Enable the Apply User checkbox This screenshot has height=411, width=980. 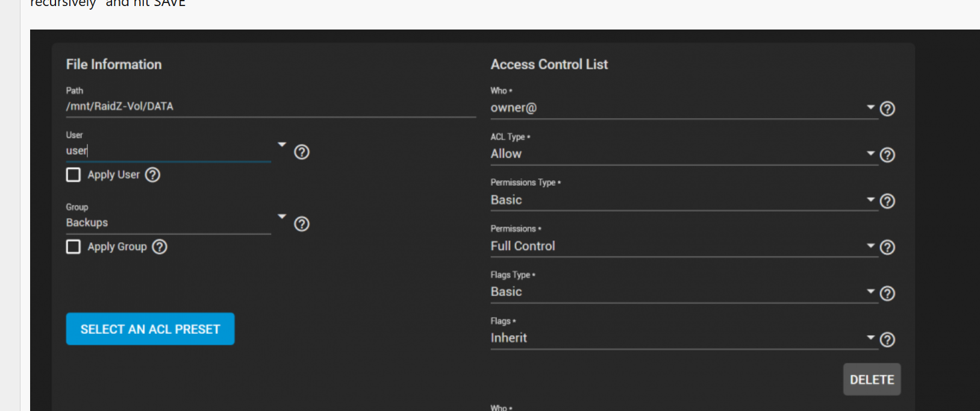point(73,175)
